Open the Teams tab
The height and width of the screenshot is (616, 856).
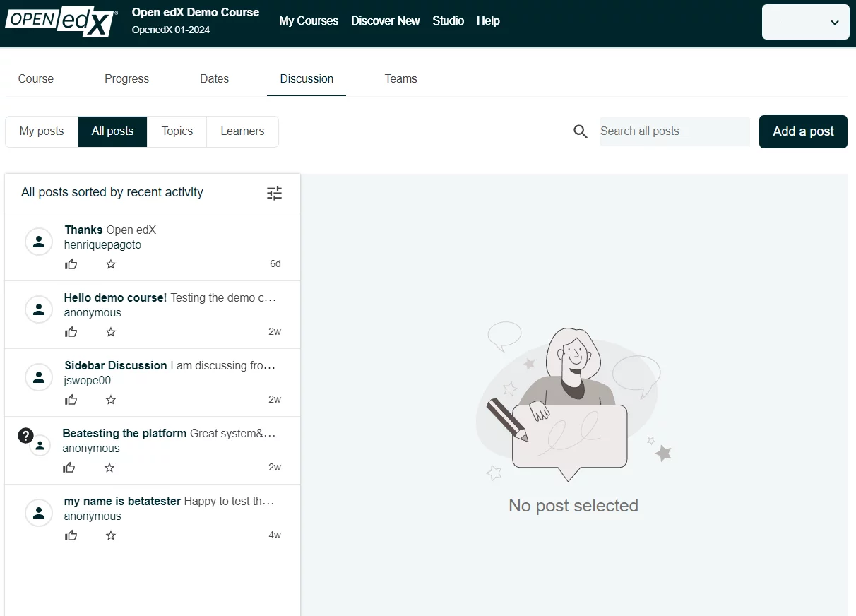click(x=401, y=79)
